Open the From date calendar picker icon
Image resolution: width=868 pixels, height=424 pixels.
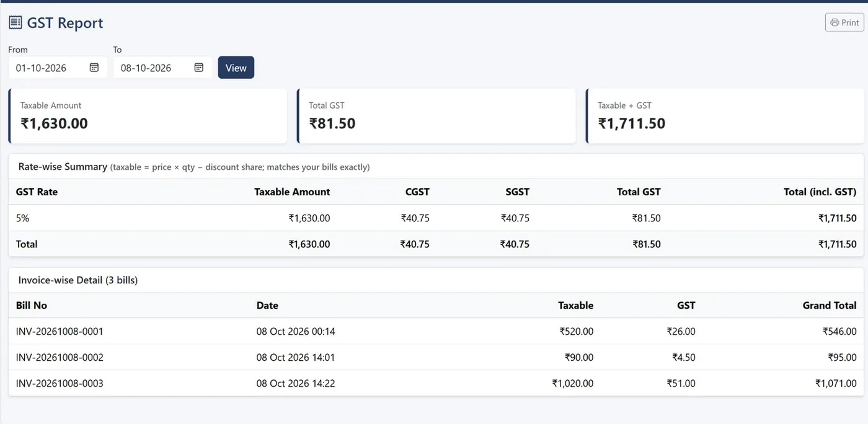click(94, 68)
